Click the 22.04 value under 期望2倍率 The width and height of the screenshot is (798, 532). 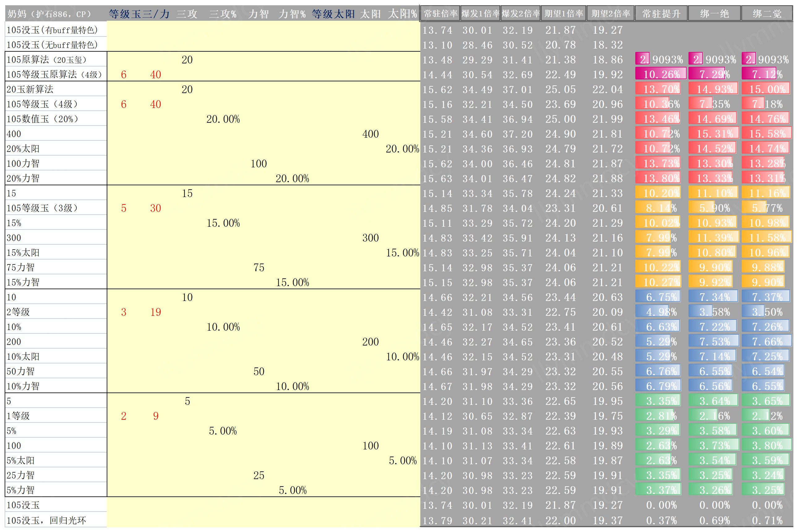point(608,90)
